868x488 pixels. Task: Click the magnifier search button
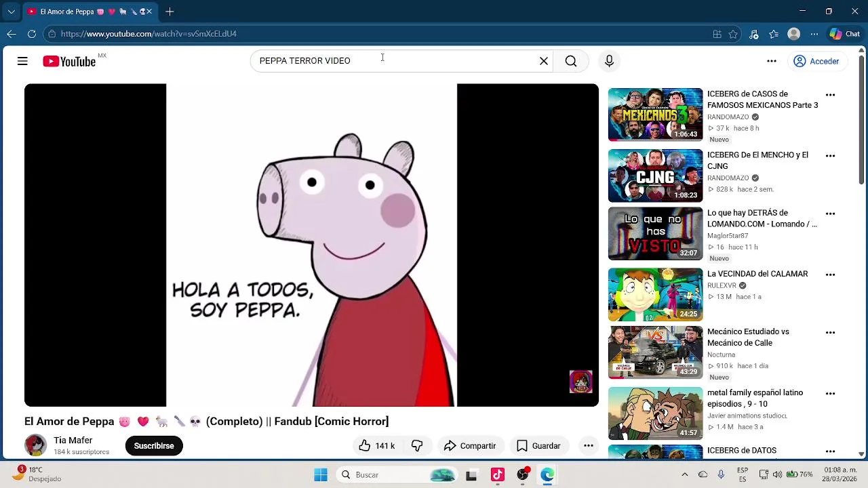pos(571,61)
